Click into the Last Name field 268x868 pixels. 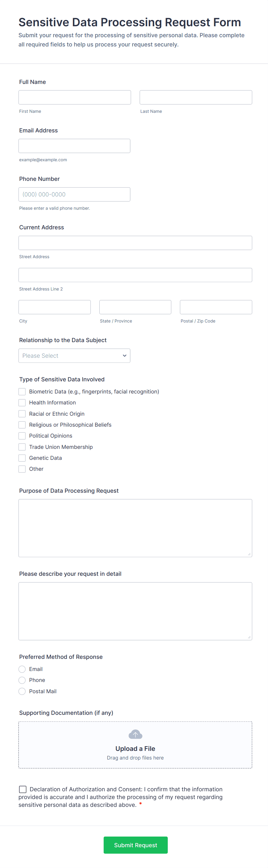point(196,98)
